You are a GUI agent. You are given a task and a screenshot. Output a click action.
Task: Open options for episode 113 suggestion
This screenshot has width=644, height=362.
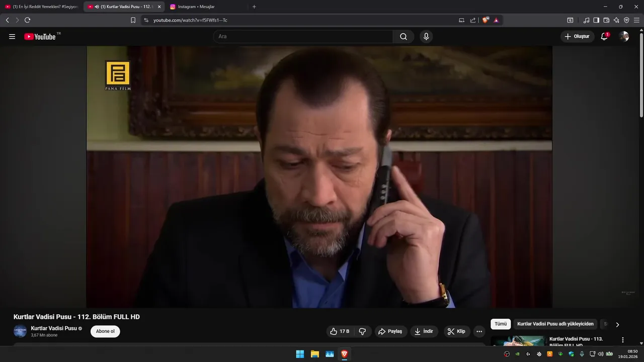tap(623, 340)
